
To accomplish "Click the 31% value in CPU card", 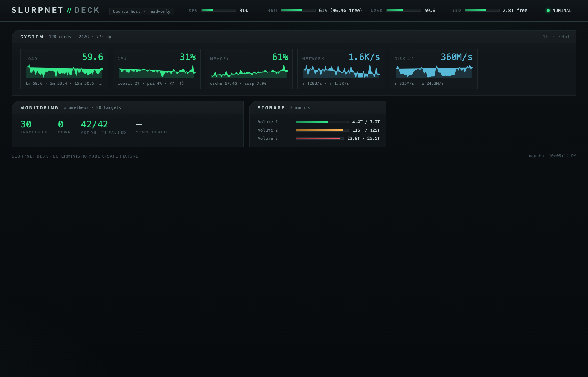I will [x=188, y=57].
